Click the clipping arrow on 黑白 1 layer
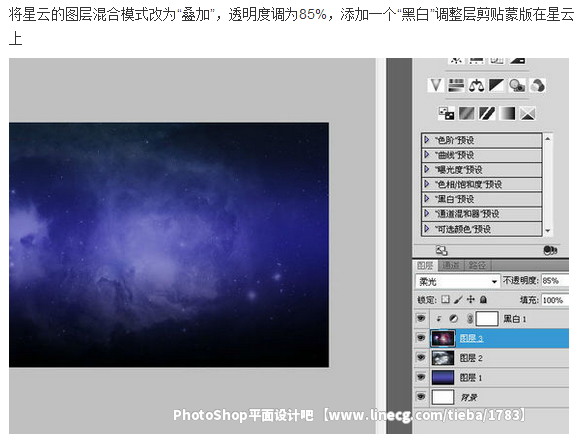 [x=439, y=319]
